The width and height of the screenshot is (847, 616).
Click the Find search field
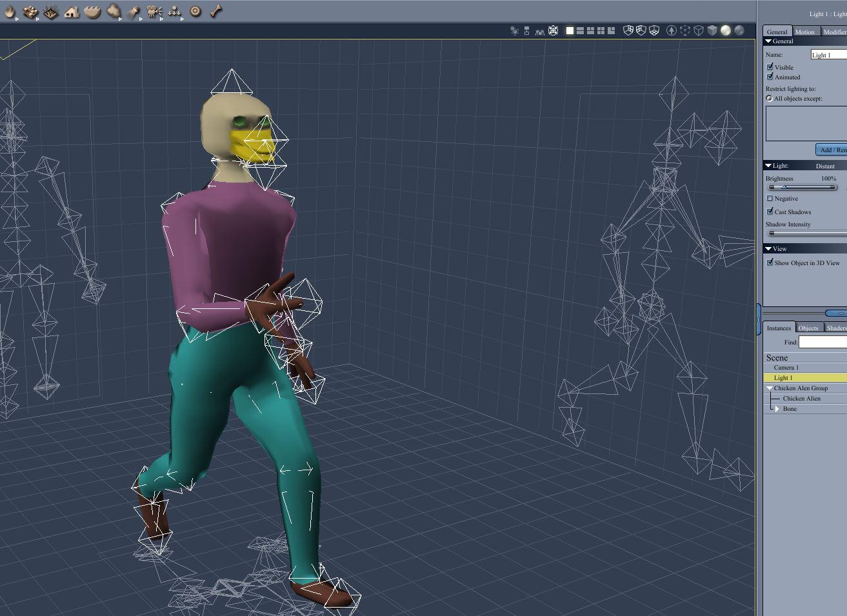point(822,343)
